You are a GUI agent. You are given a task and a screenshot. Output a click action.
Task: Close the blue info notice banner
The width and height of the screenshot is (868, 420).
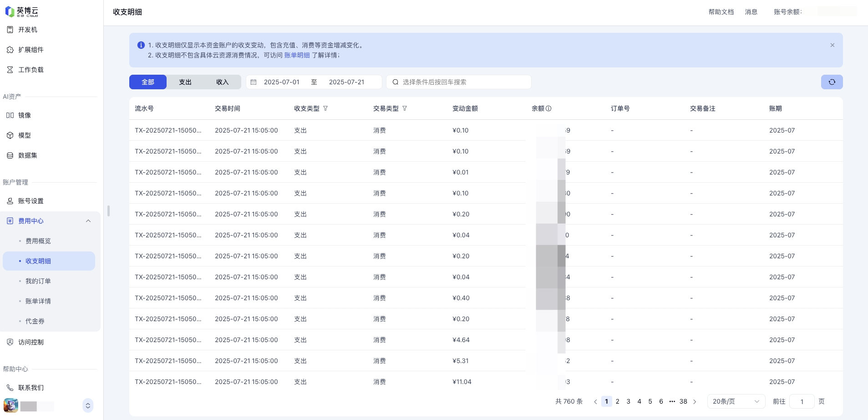832,45
